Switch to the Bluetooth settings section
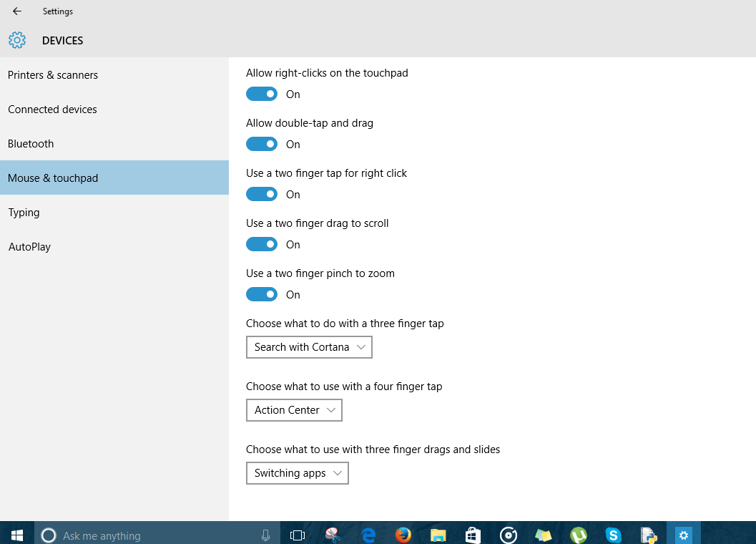The image size is (756, 544). (31, 143)
